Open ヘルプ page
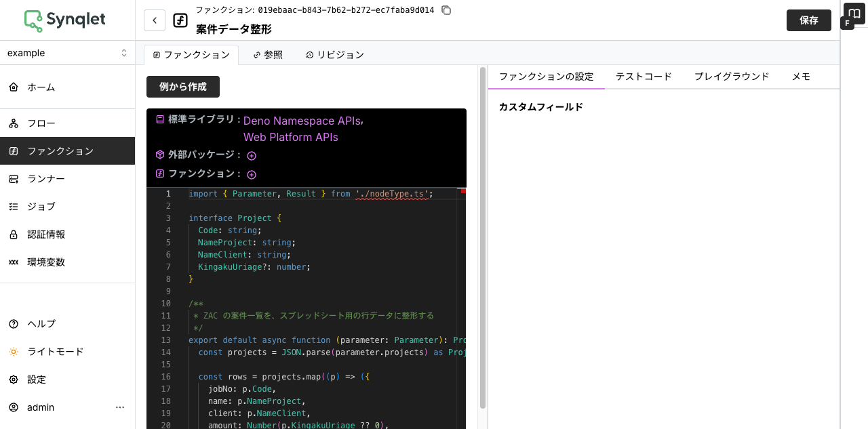Image resolution: width=868 pixels, height=429 pixels. (67, 324)
